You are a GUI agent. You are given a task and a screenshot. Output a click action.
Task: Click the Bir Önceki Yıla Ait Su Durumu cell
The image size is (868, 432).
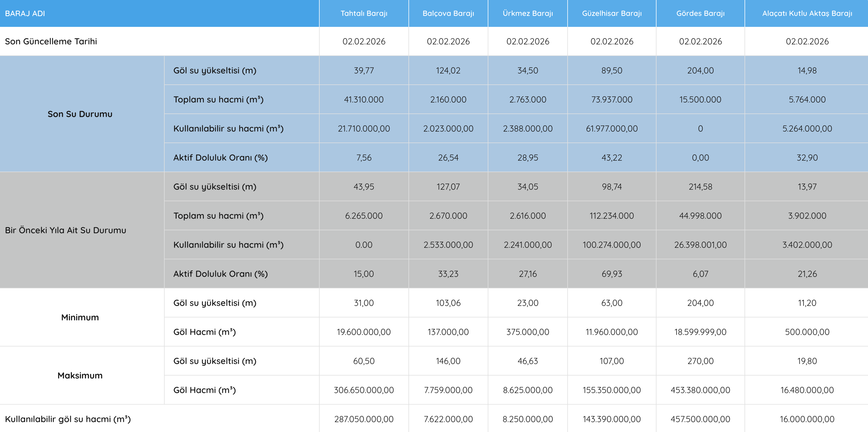pyautogui.click(x=66, y=230)
